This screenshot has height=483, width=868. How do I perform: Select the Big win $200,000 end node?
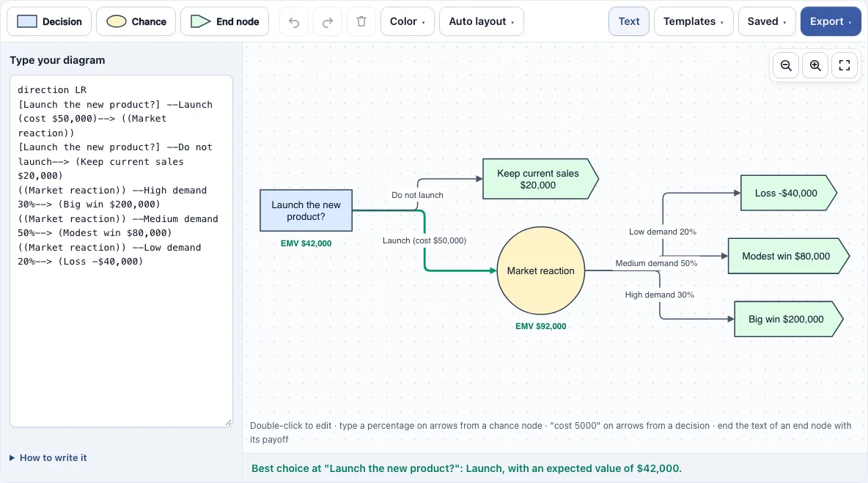788,320
